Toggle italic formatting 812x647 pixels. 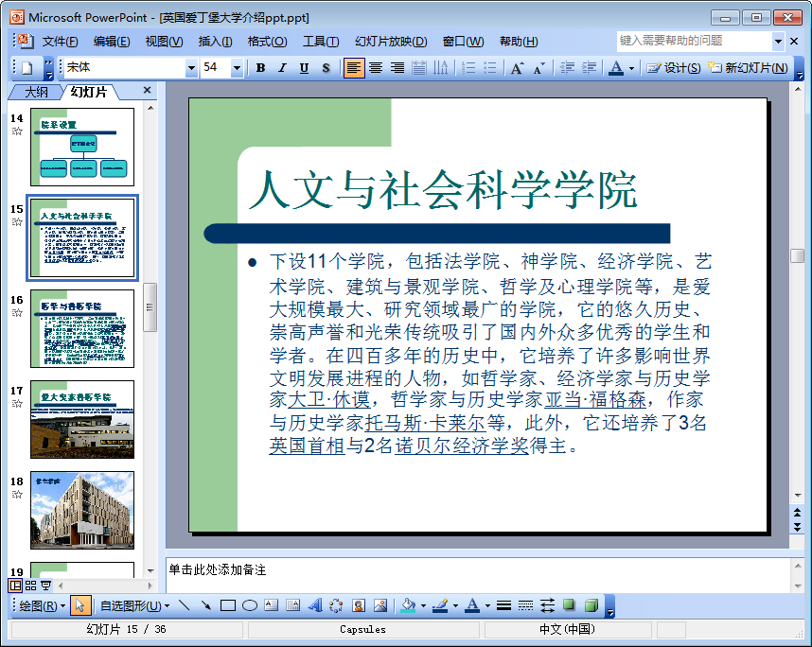282,68
